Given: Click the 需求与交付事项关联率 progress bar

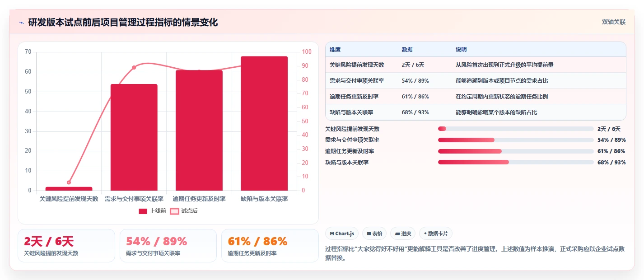Looking at the screenshot, I should (516, 140).
